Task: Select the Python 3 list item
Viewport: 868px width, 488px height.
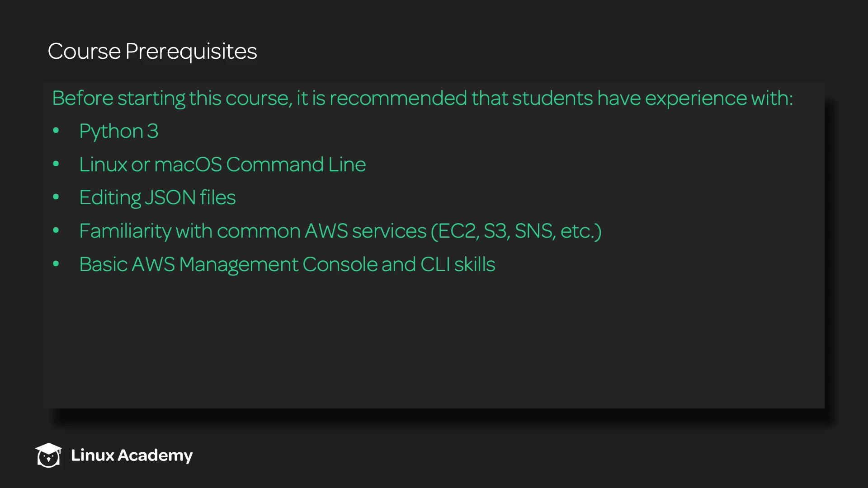Action: point(118,131)
